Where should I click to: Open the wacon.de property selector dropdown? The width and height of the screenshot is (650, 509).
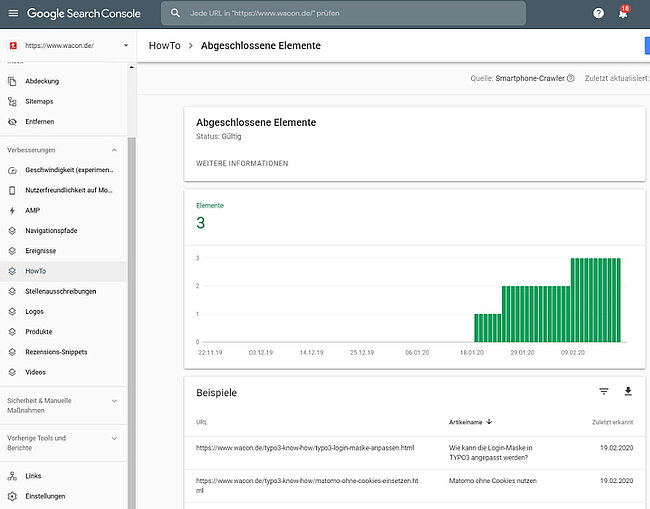[126, 46]
